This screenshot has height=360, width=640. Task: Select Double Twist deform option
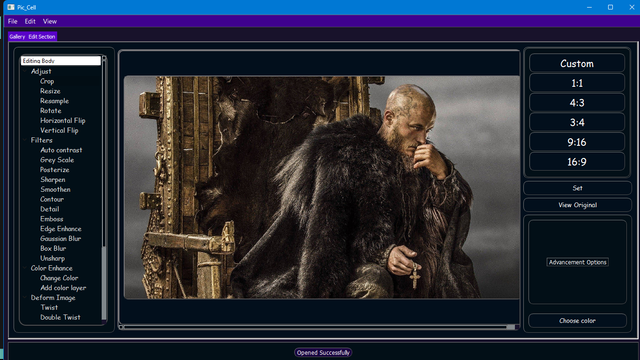60,317
